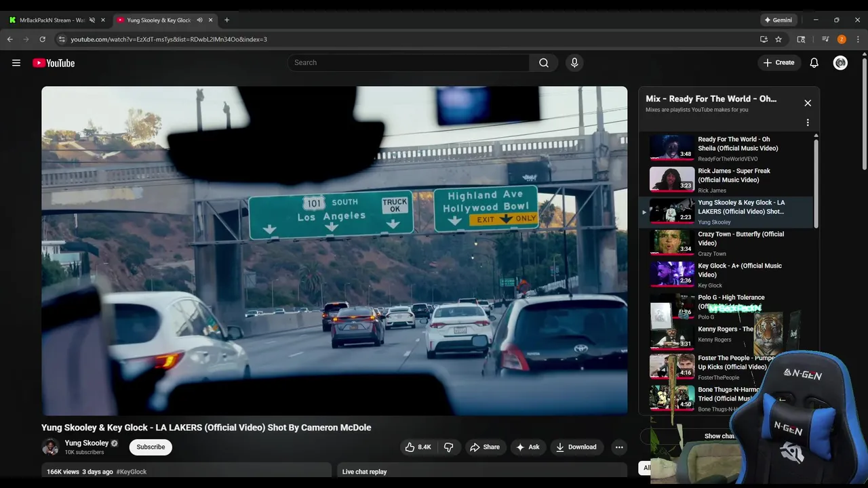Go back in browser history
This screenshot has width=868, height=488.
pos(10,39)
